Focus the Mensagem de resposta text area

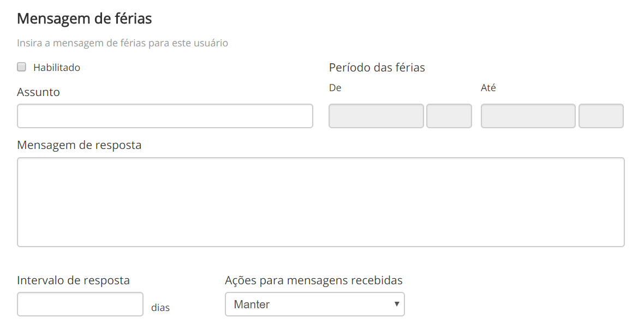[x=321, y=202]
